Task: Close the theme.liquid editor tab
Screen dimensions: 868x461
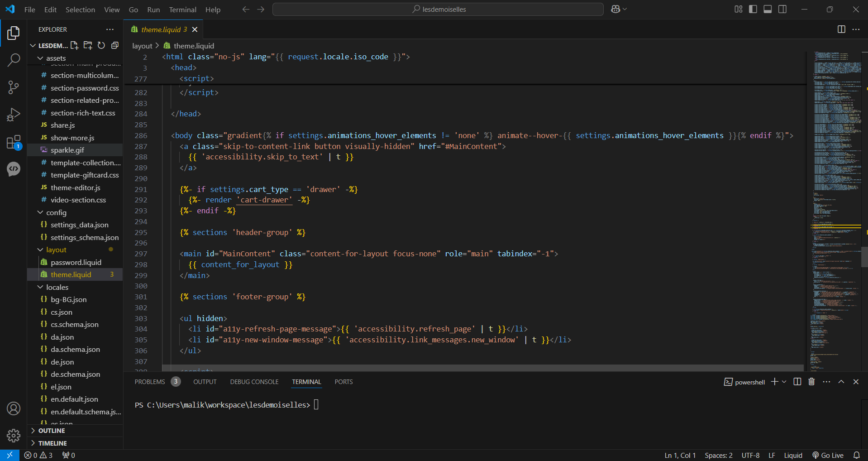Action: click(x=195, y=29)
